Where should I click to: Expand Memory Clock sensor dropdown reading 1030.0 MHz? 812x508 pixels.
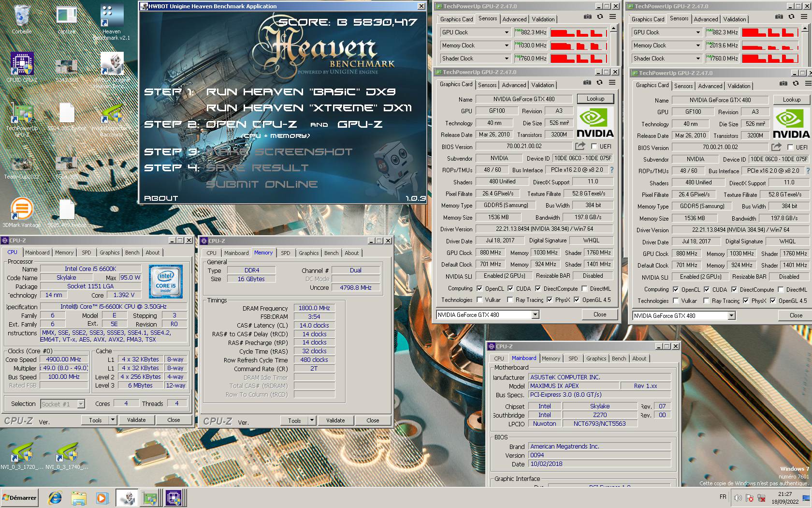[507, 45]
